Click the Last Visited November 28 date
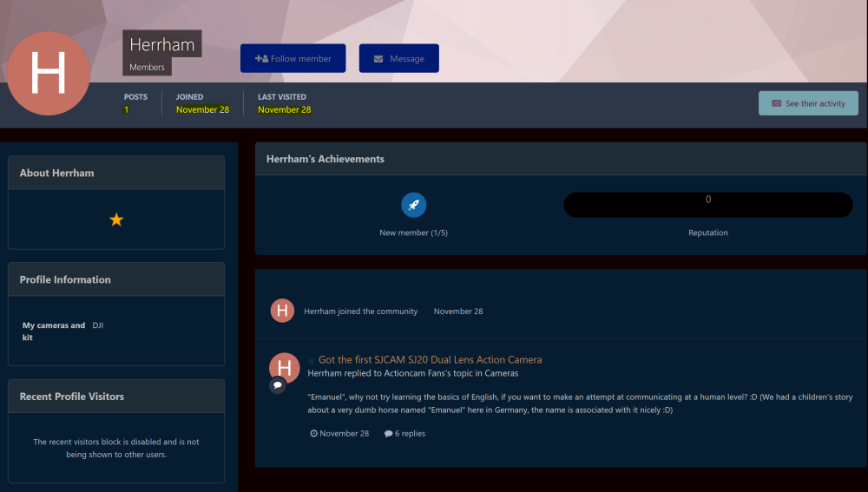 284,110
